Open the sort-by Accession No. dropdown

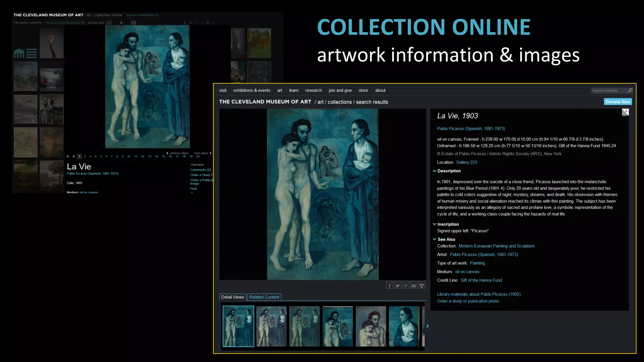(x=65, y=23)
